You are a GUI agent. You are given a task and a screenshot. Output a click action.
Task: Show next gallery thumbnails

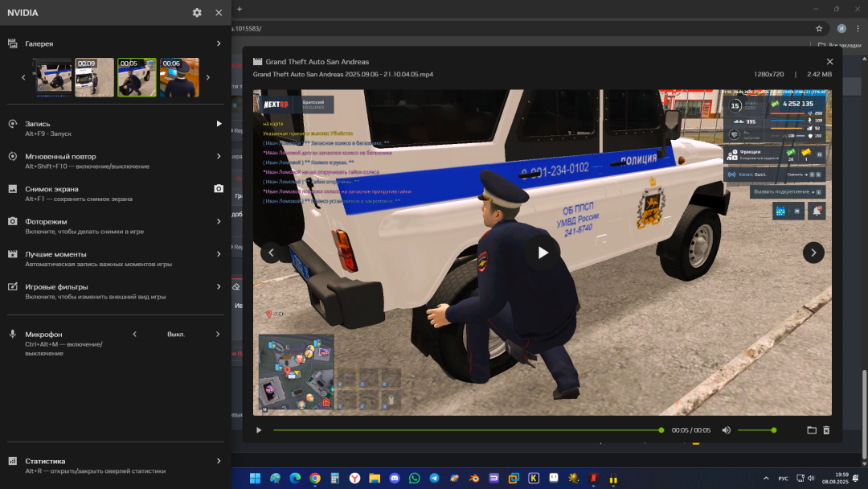208,77
